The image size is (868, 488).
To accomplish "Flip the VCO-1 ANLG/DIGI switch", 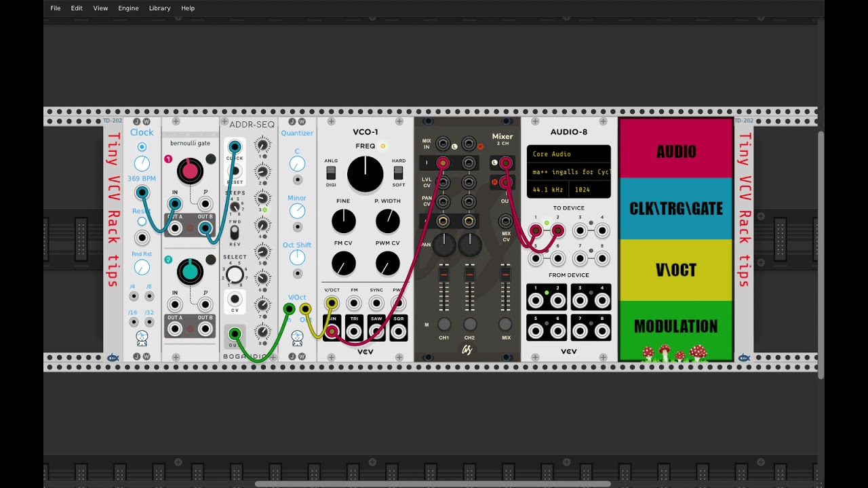I will (x=331, y=173).
